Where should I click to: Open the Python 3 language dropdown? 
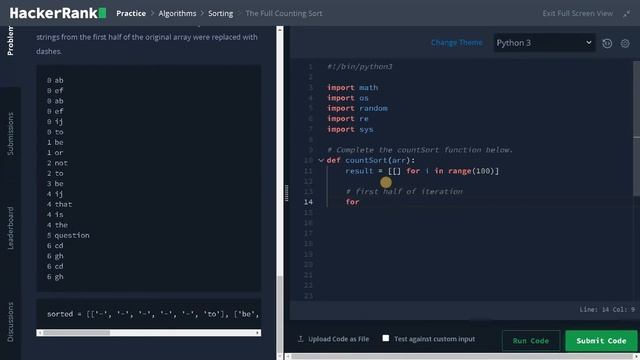[544, 43]
